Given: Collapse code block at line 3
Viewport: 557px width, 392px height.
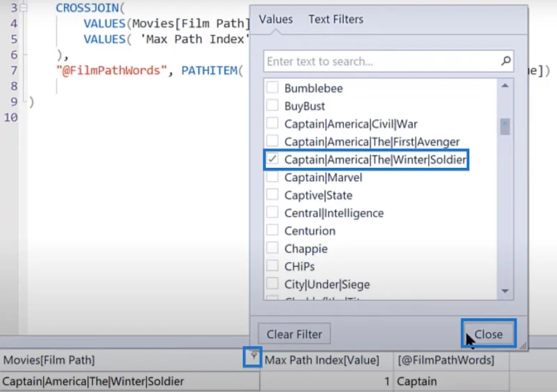Looking at the screenshot, I should click(x=24, y=8).
